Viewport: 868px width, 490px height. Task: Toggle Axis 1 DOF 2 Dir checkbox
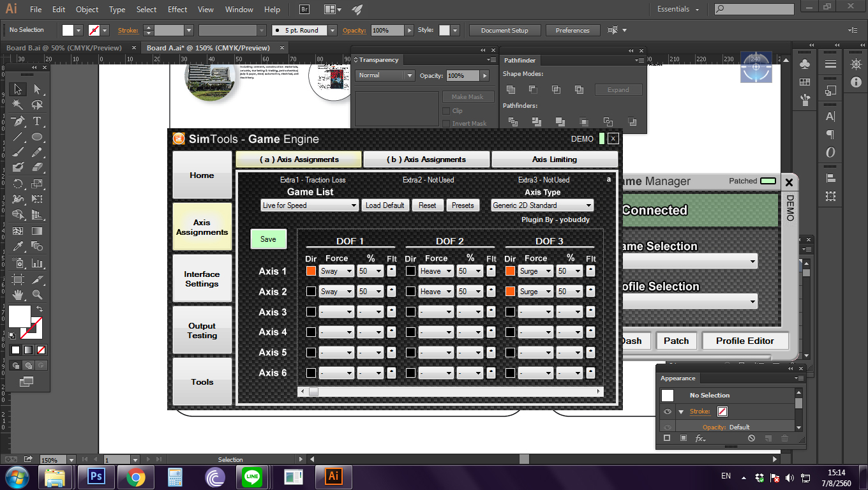click(410, 271)
